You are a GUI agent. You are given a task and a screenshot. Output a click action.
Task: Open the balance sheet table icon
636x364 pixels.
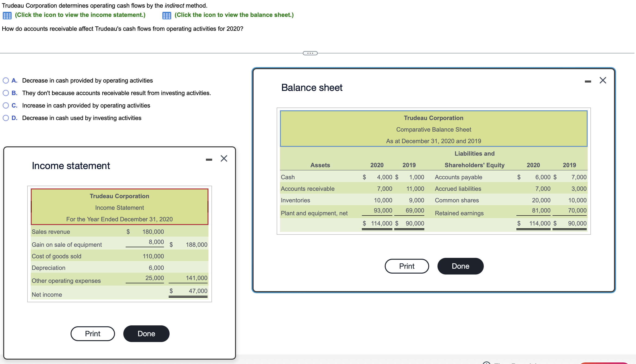(167, 15)
